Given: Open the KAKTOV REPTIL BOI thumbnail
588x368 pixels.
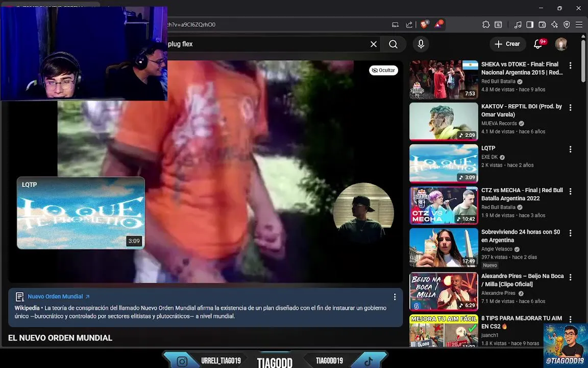Looking at the screenshot, I should pyautogui.click(x=444, y=122).
